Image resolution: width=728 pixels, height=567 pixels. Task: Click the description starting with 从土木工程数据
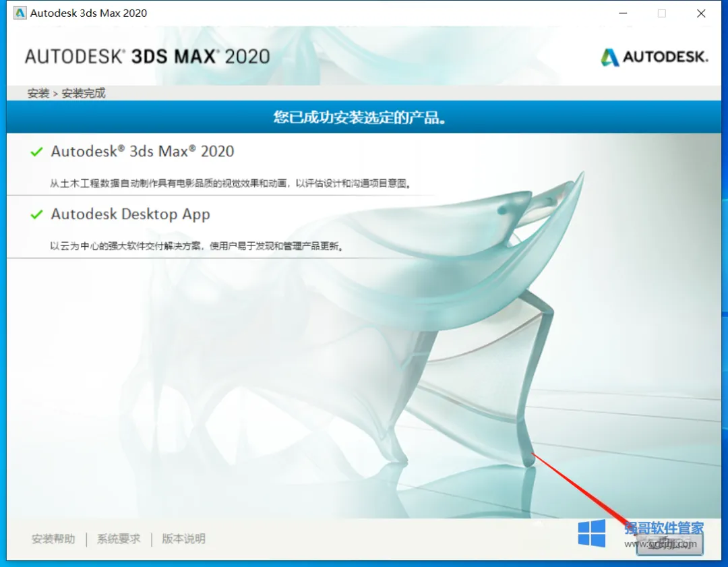[x=231, y=183]
